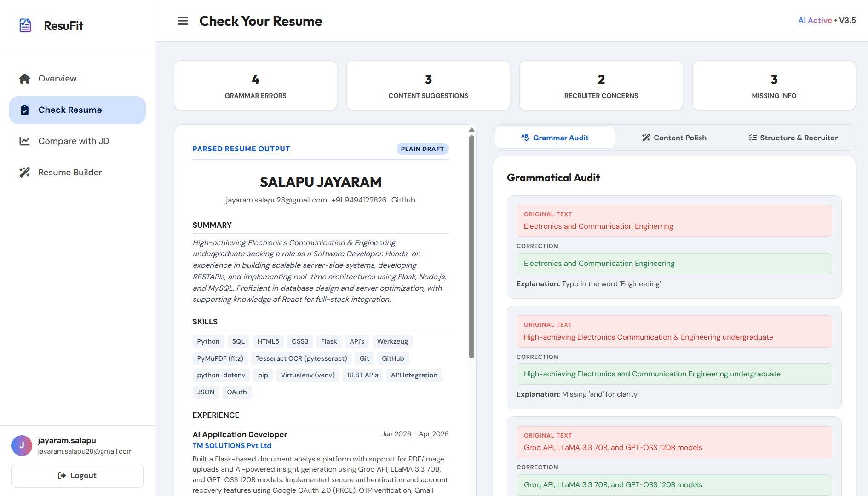Click the Virtualenv (venv) skill tag
Screen dimensions: 868x496
(x=308, y=375)
